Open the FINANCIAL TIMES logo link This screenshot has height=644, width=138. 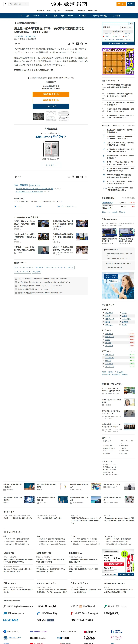(x=82, y=620)
